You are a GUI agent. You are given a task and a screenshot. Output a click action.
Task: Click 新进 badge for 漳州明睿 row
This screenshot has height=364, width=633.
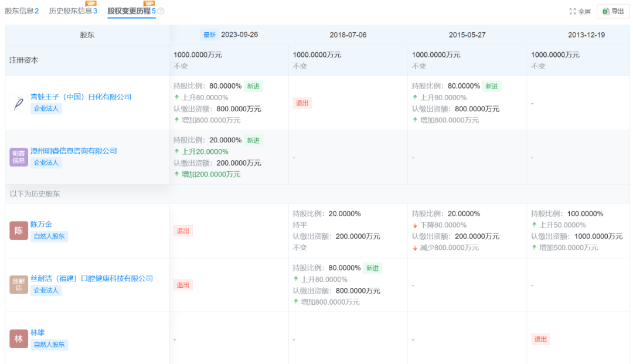(x=253, y=140)
